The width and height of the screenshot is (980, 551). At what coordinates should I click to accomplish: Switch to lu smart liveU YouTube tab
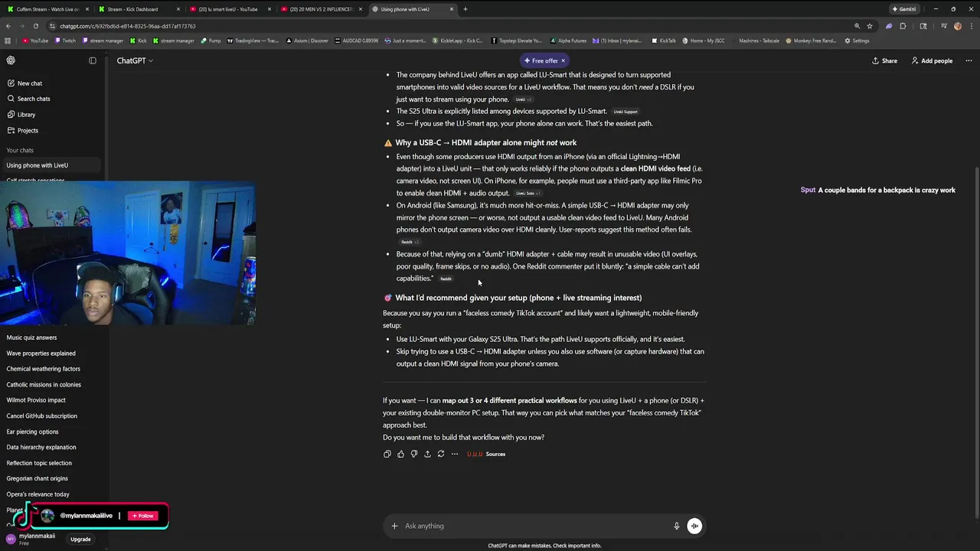[230, 9]
